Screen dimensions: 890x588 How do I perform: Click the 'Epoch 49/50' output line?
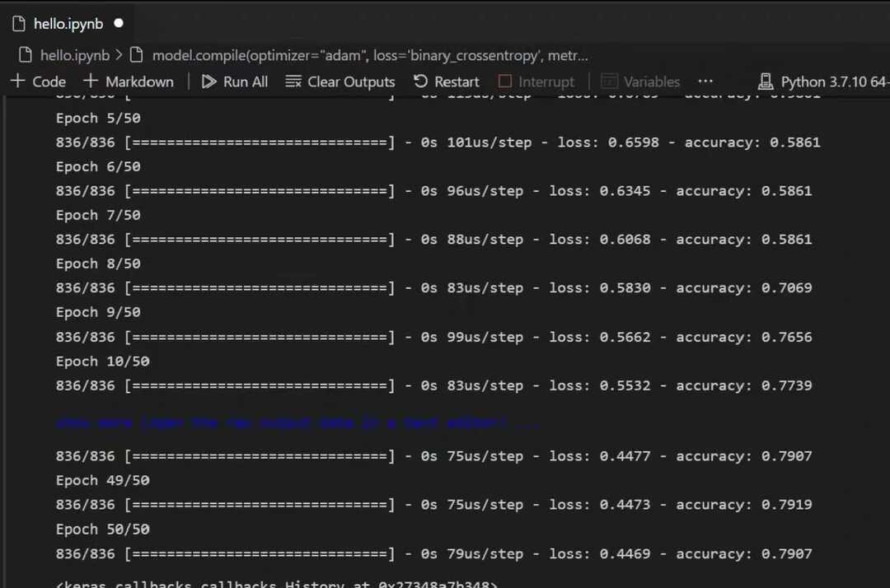(x=103, y=480)
